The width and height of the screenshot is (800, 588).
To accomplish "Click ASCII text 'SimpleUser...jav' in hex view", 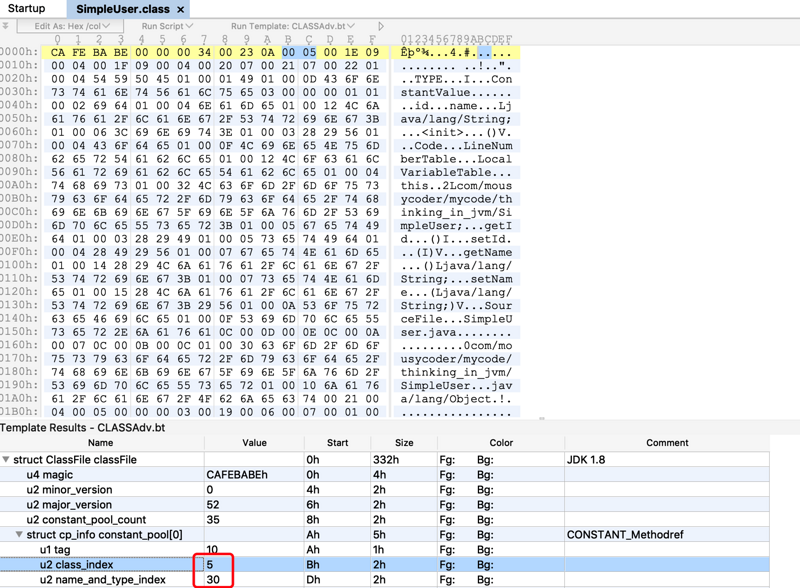I will (456, 385).
